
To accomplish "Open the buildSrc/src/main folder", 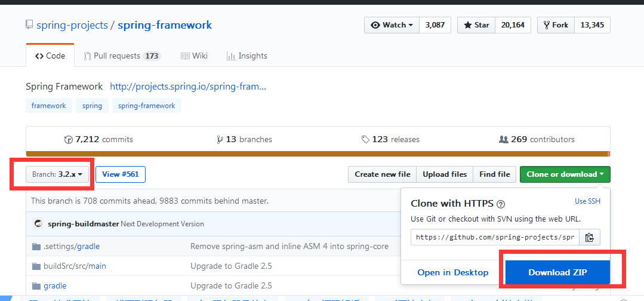I will pyautogui.click(x=75, y=266).
